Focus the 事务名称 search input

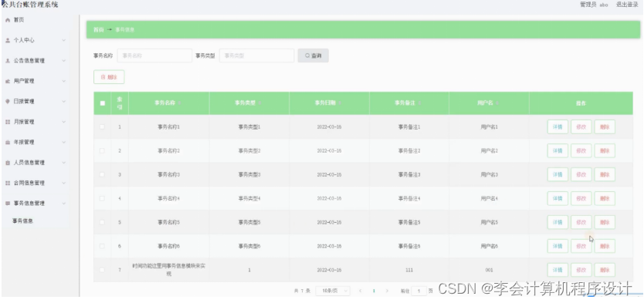click(154, 56)
